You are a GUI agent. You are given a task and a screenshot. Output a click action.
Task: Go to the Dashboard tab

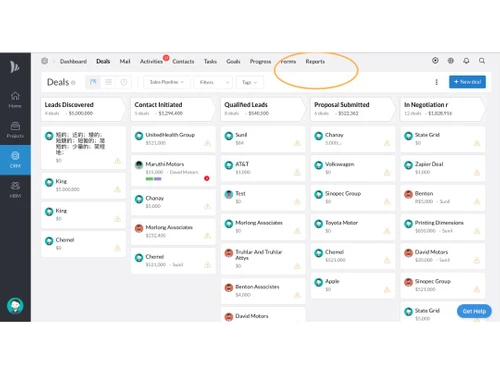coord(73,61)
